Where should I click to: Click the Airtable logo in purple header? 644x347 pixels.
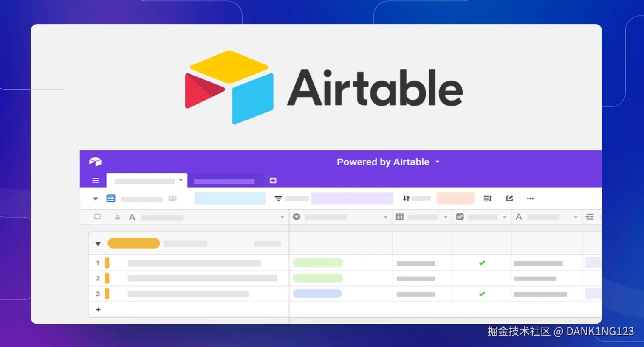coord(95,162)
